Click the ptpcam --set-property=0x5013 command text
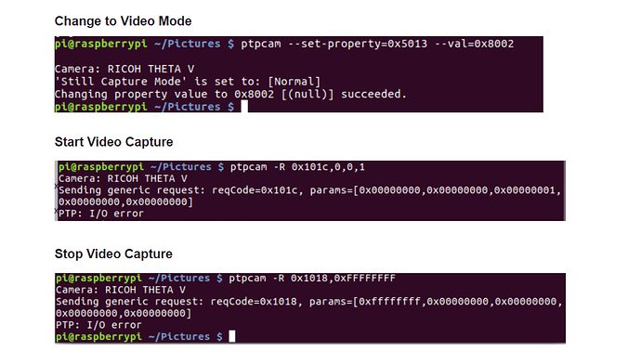 tap(334, 44)
